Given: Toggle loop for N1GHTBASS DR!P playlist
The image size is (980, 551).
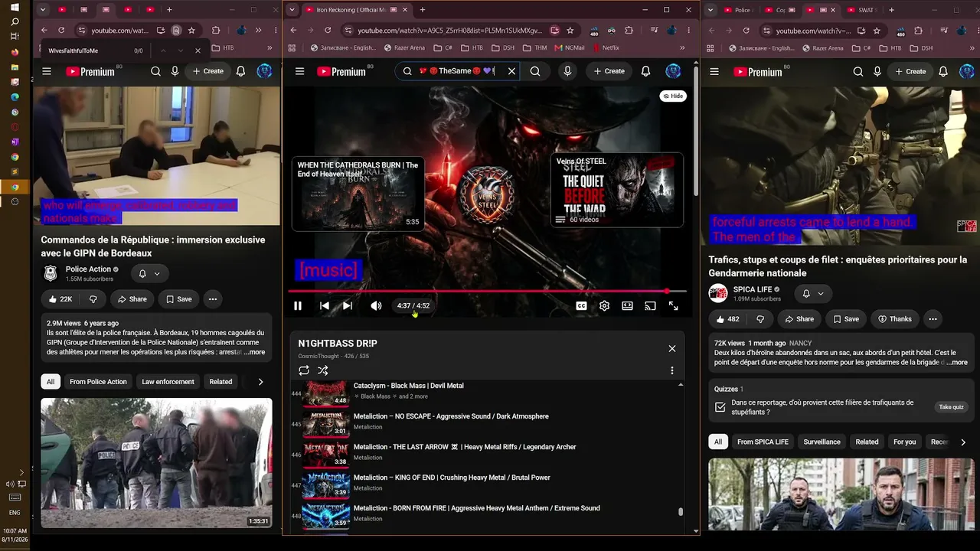Looking at the screenshot, I should (x=304, y=370).
